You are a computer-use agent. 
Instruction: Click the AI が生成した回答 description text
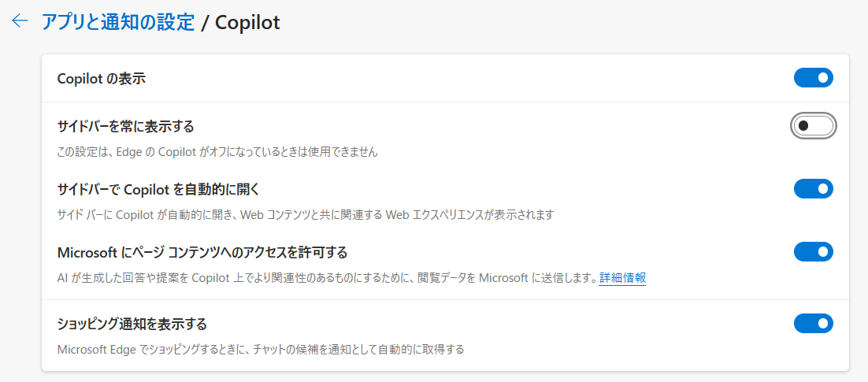click(328, 278)
